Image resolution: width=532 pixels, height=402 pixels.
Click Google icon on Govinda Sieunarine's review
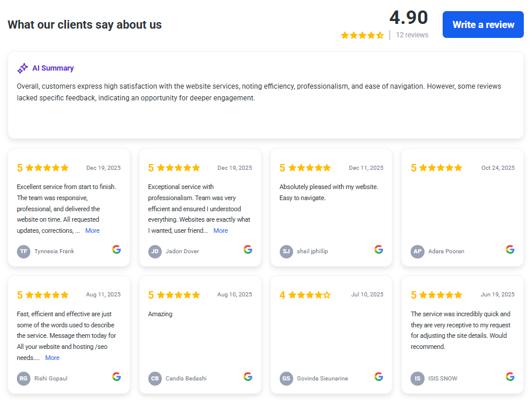(378, 377)
